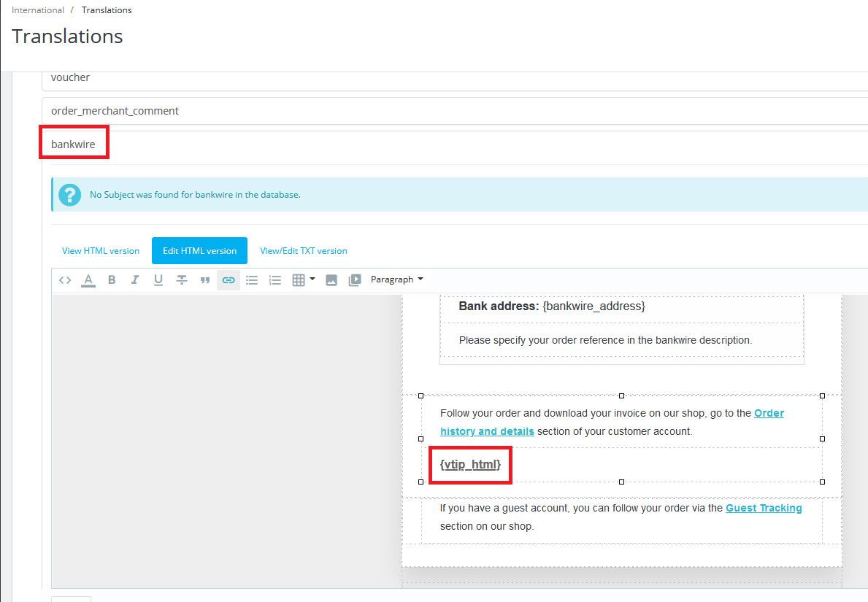Create a numbered list
The height and width of the screenshot is (602, 868).
pyautogui.click(x=275, y=280)
